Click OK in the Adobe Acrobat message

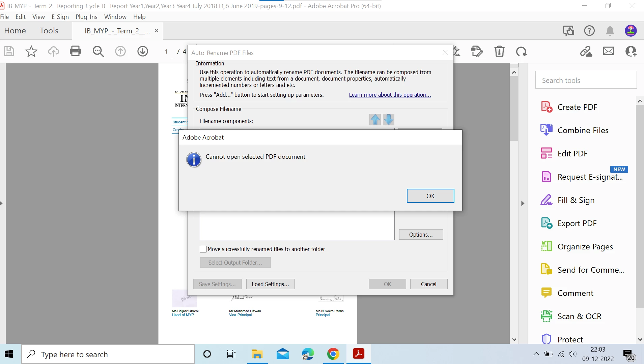(430, 196)
